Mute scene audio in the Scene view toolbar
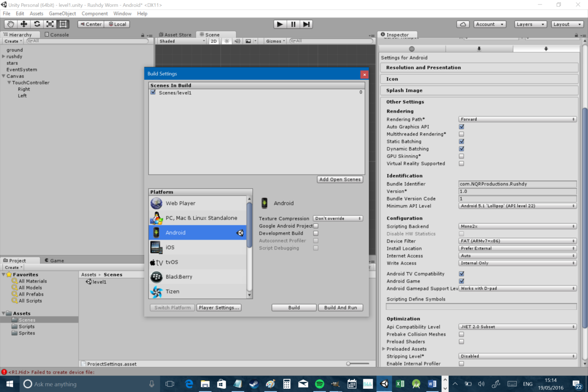The width and height of the screenshot is (588, 392). point(238,41)
